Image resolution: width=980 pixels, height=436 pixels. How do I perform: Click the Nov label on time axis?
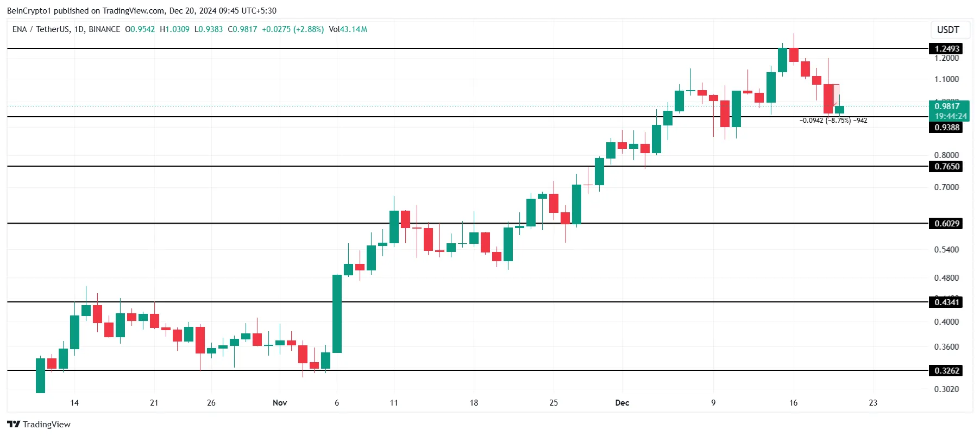[280, 403]
